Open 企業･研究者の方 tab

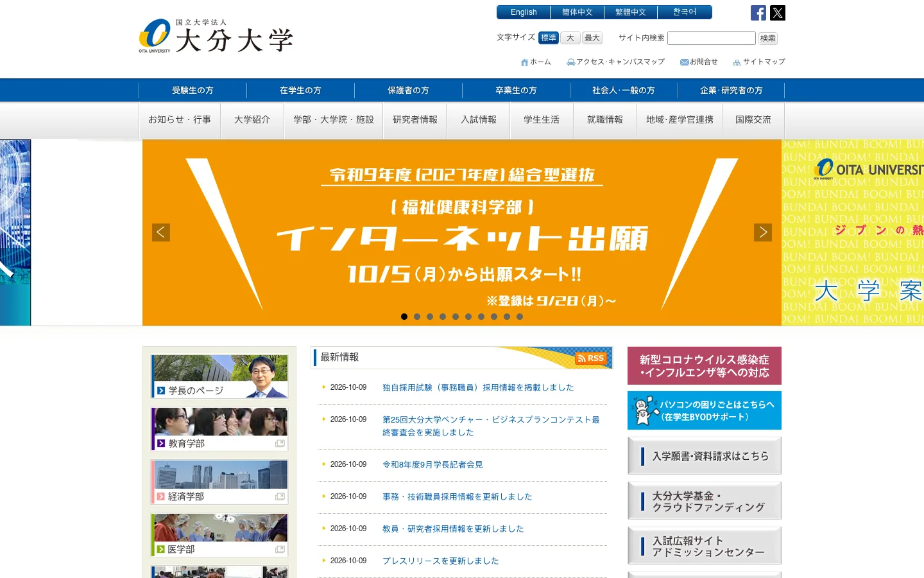pos(732,91)
